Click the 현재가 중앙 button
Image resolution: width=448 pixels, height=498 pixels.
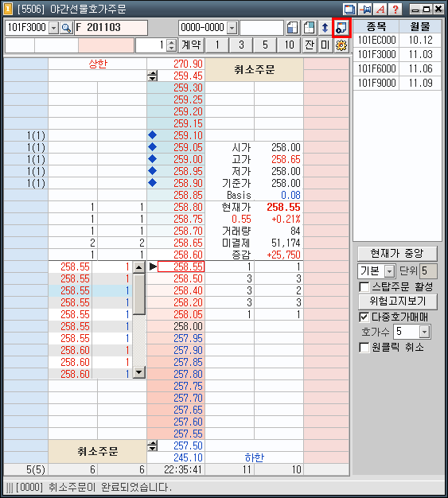(397, 254)
